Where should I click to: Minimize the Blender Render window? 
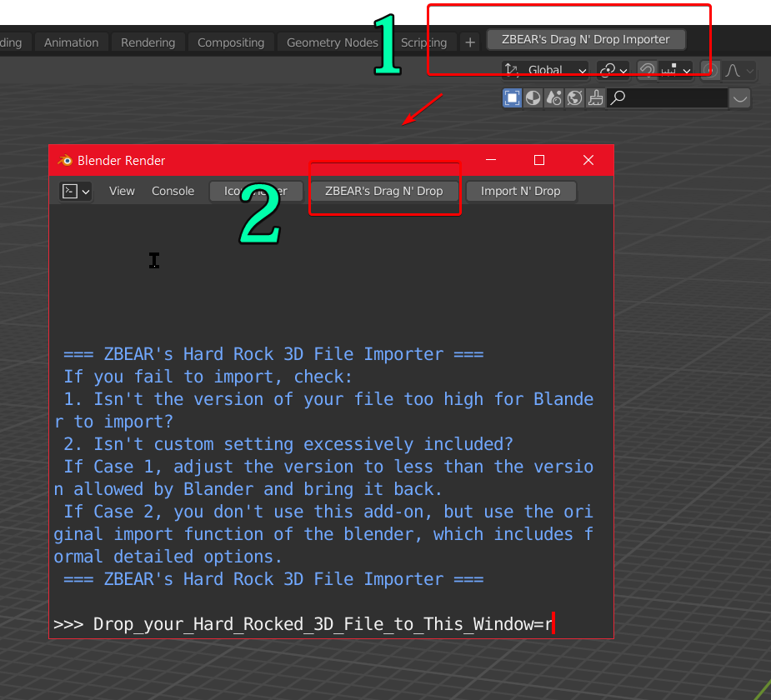point(491,160)
